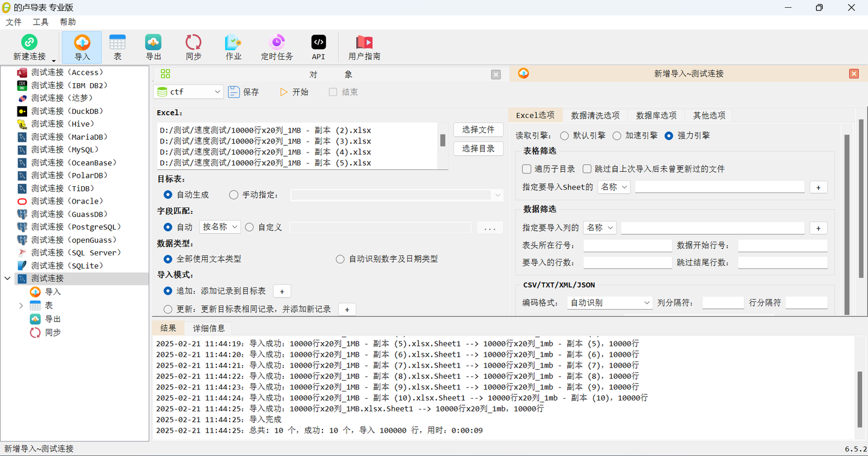
Task: Choose 自动识别数字及日期类型 data type option
Action: click(x=340, y=258)
